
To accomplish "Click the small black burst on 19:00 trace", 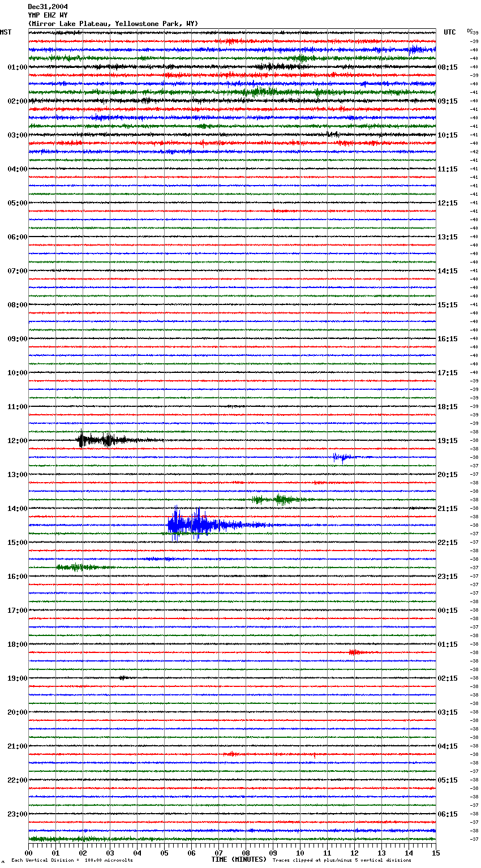I will coord(124,677).
